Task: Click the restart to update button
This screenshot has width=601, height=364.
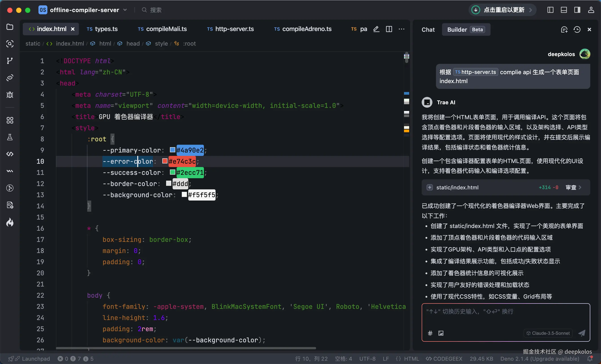Action: click(502, 10)
